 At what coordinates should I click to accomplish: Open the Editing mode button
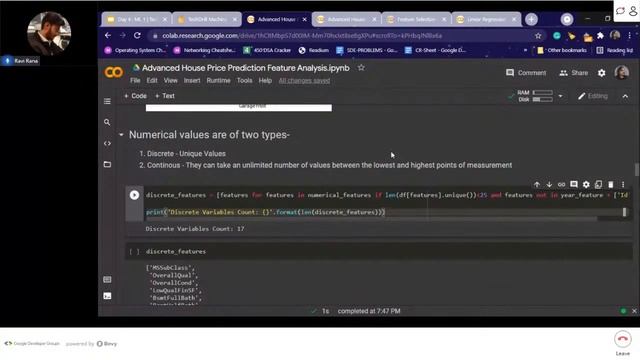tap(593, 96)
